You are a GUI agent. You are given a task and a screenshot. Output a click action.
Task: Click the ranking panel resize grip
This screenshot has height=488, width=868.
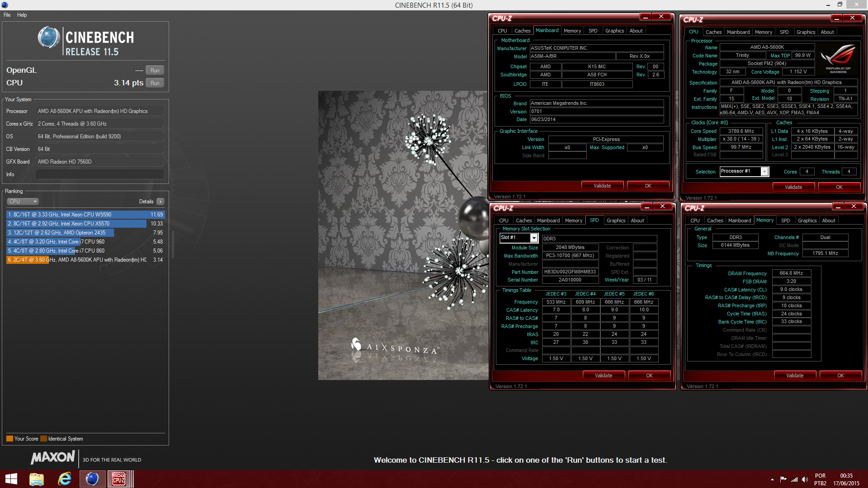172,244
